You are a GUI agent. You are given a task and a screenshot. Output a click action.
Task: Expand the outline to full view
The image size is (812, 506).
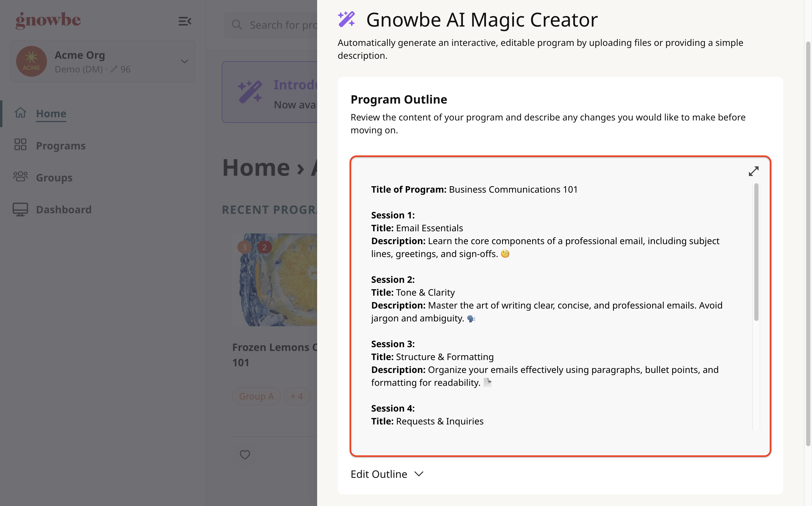point(753,171)
